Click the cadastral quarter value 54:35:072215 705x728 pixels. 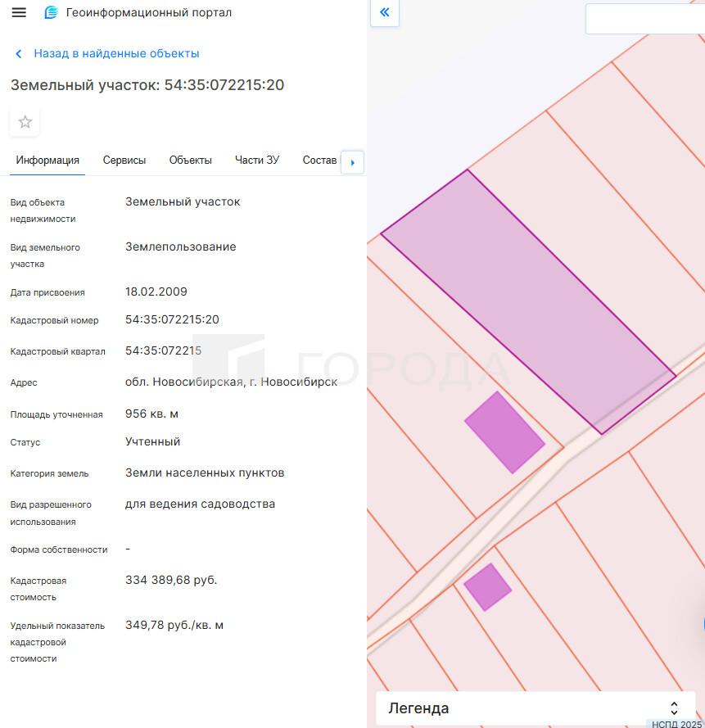[163, 350]
